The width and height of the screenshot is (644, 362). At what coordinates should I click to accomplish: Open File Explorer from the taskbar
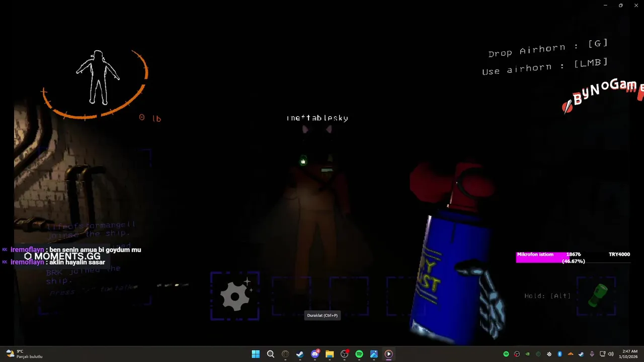click(330, 354)
